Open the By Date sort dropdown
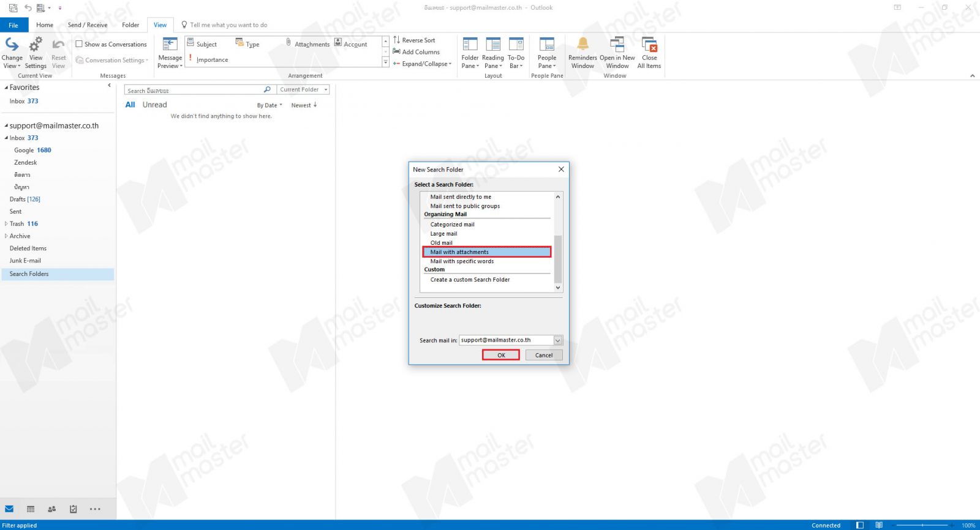 click(x=269, y=105)
